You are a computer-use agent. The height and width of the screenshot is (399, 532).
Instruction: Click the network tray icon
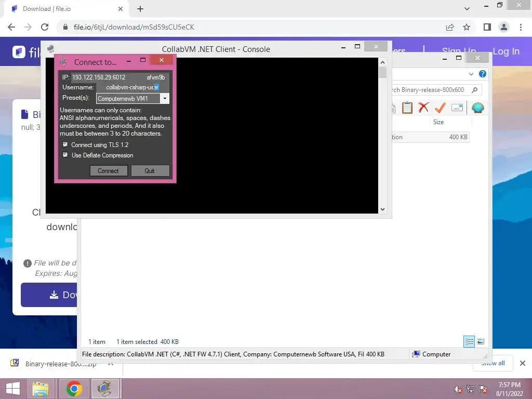point(471,389)
